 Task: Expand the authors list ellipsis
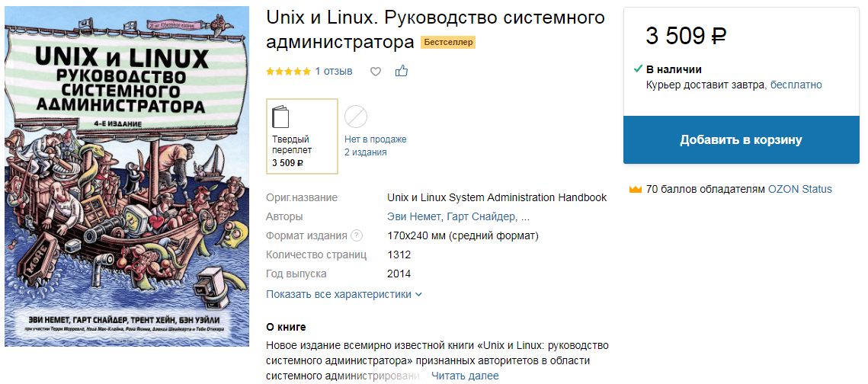pos(525,217)
